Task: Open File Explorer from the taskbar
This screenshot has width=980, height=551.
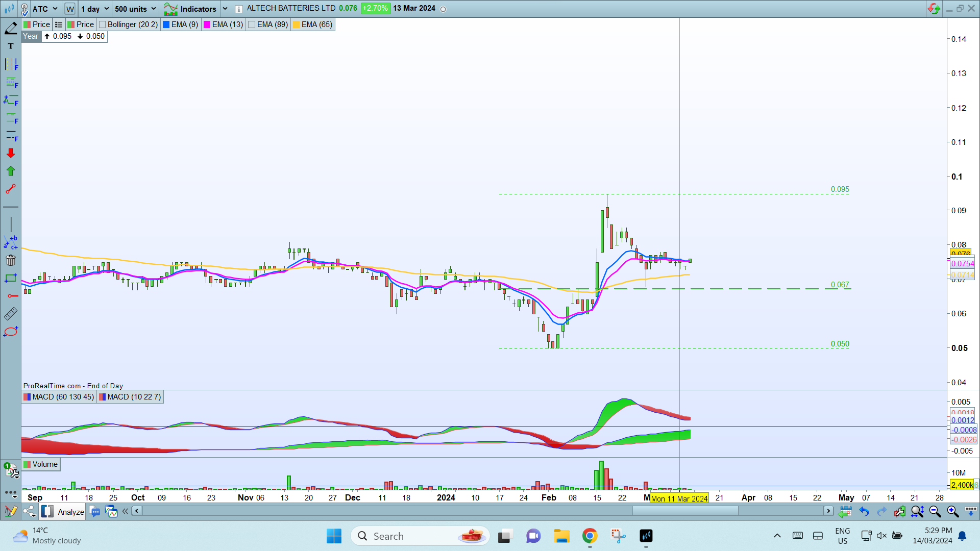Action: click(561, 536)
